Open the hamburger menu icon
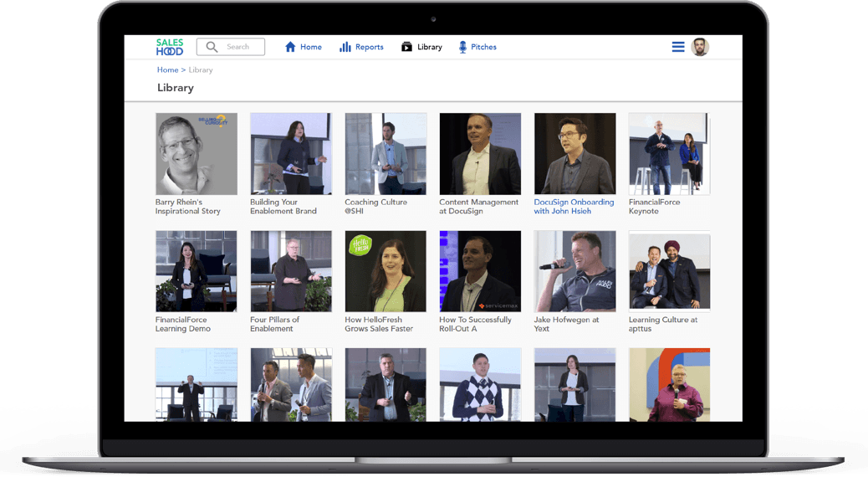The width and height of the screenshot is (868, 477). 678,47
